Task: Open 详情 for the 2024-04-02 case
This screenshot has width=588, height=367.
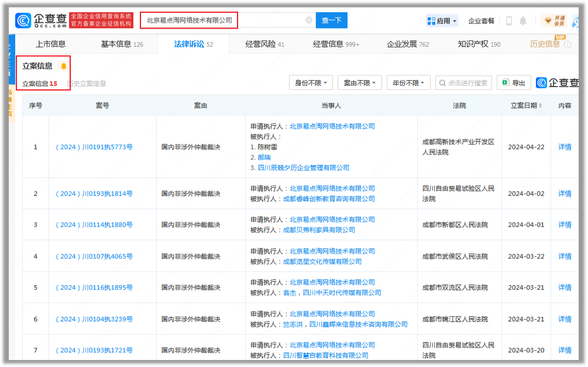Action: tap(565, 193)
